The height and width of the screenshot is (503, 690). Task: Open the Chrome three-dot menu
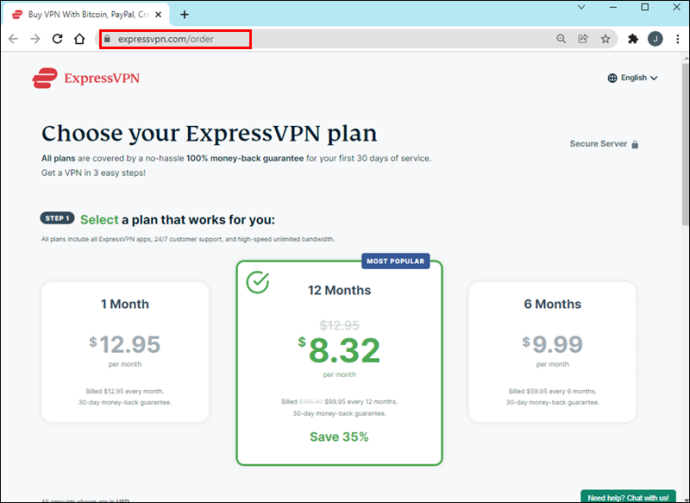tap(678, 39)
